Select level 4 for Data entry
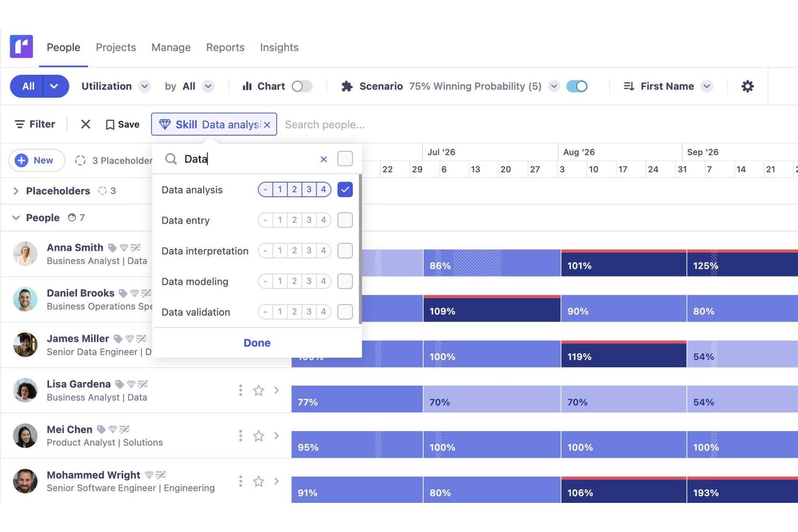The height and width of the screenshot is (532, 798). 324,220
